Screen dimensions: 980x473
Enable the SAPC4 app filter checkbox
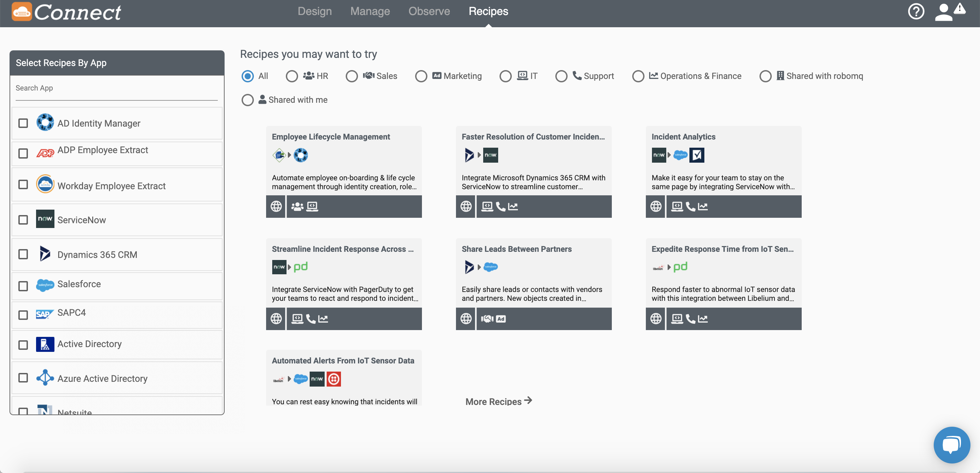tap(22, 314)
